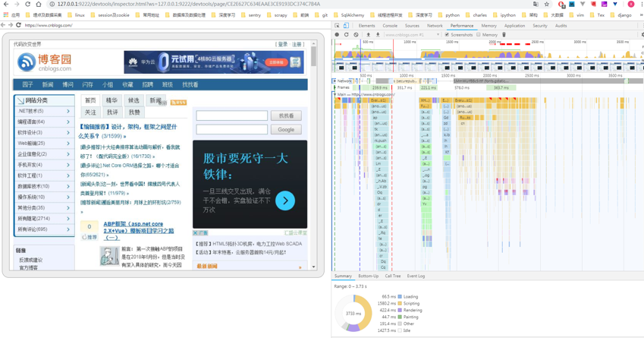644x338 pixels.
Task: Click the 找找看 search button
Action: (286, 115)
